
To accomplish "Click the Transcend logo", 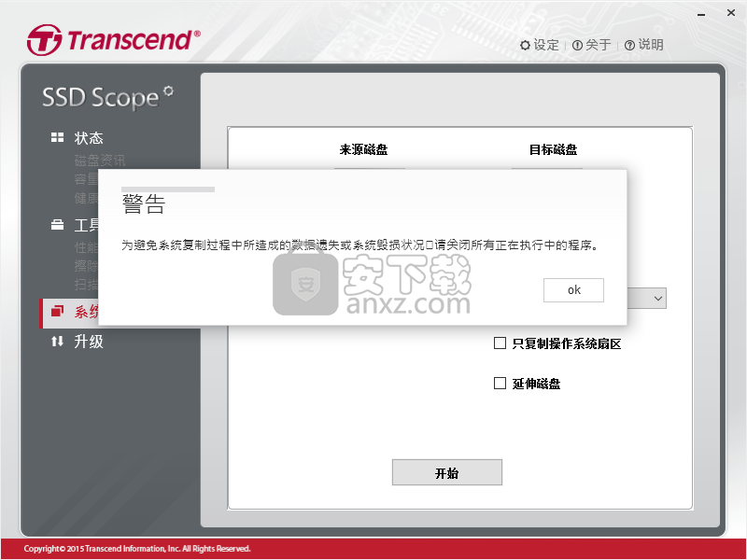I will pos(113,40).
